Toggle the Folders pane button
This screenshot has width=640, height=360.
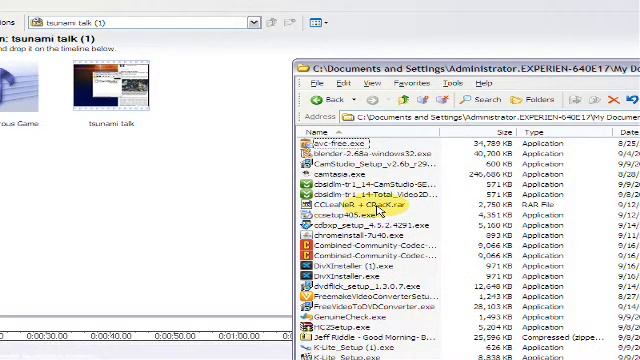coord(532,100)
